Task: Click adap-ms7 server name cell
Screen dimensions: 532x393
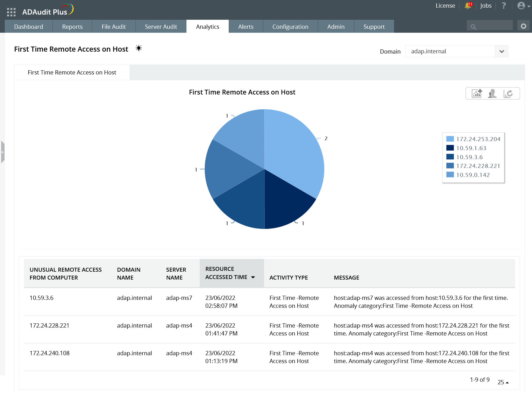Action: tap(179, 298)
